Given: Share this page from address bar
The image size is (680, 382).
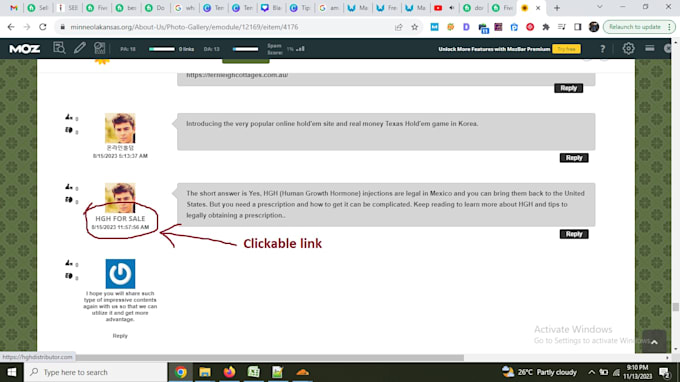Looking at the screenshot, I should point(399,27).
